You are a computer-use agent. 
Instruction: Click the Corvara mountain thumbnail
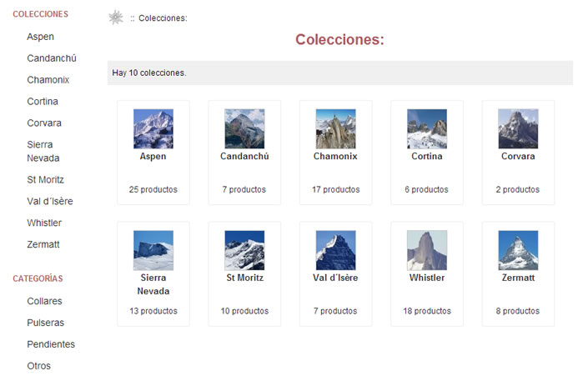click(518, 129)
